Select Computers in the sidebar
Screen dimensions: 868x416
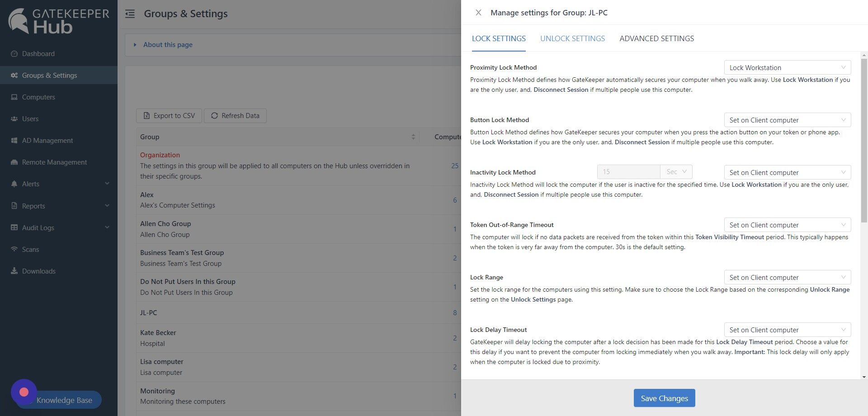tap(38, 97)
